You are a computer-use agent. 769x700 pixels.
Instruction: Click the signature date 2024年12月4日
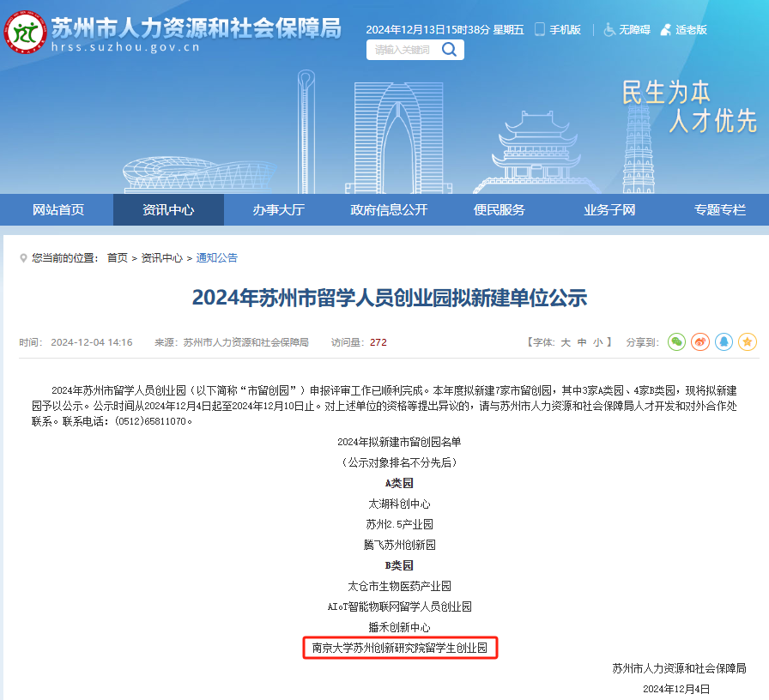[676, 689]
